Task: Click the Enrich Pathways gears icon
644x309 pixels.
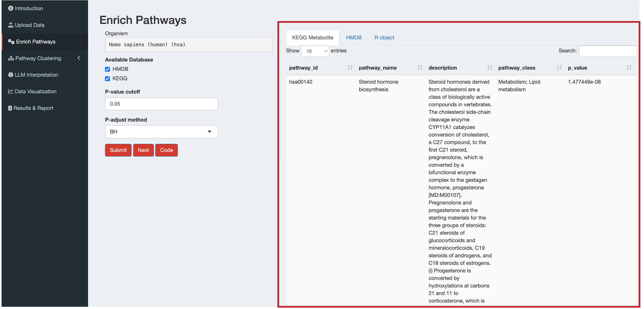Action: tap(11, 42)
